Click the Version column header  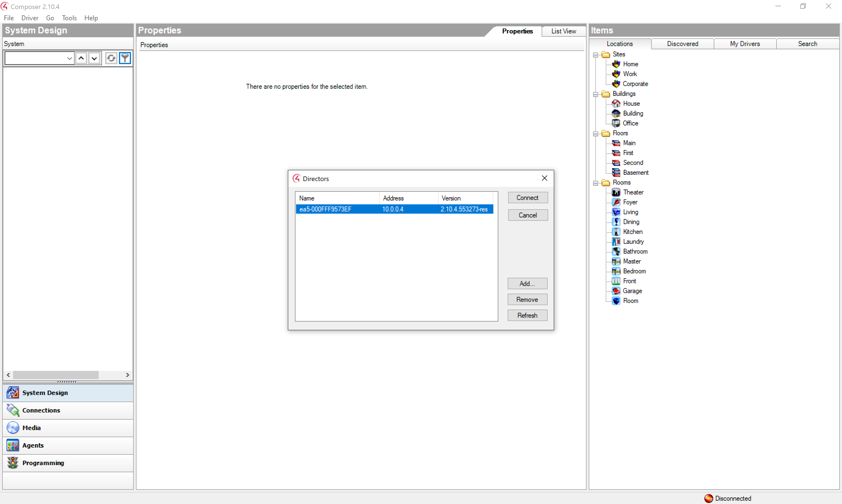click(x=465, y=198)
